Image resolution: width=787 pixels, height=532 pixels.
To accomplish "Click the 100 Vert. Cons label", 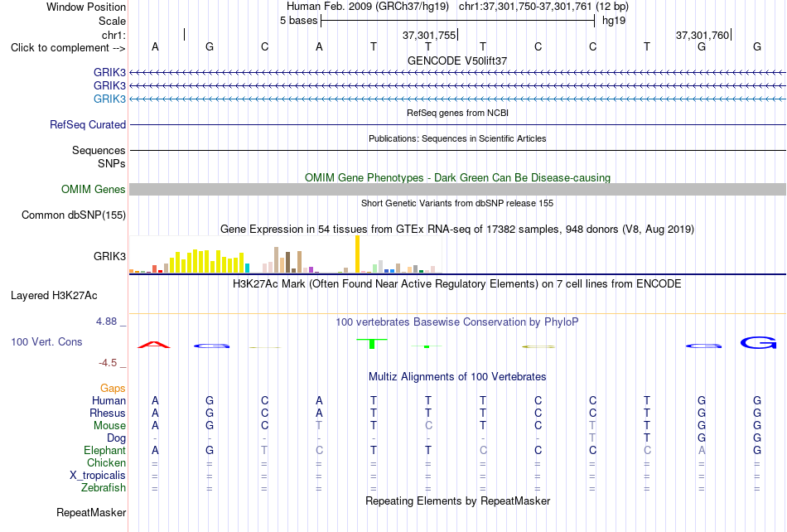I will 46,341.
